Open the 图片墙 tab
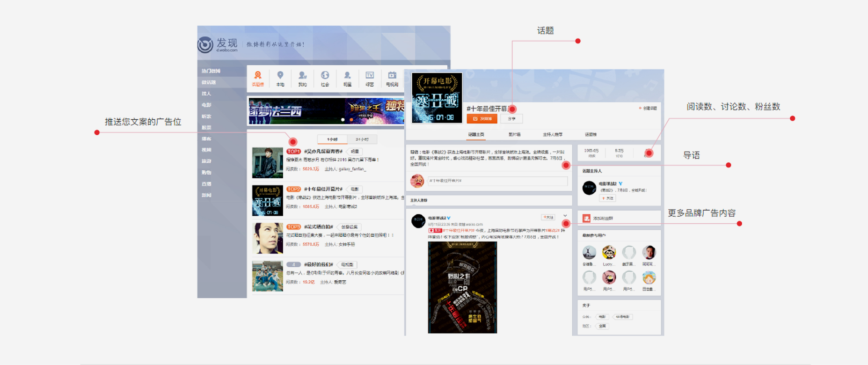 (514, 135)
